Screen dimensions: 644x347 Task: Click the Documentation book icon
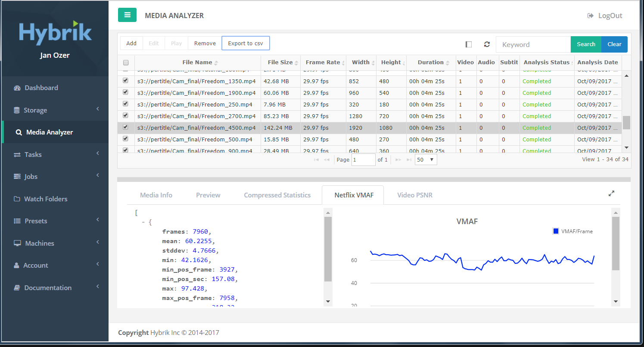[x=17, y=288]
